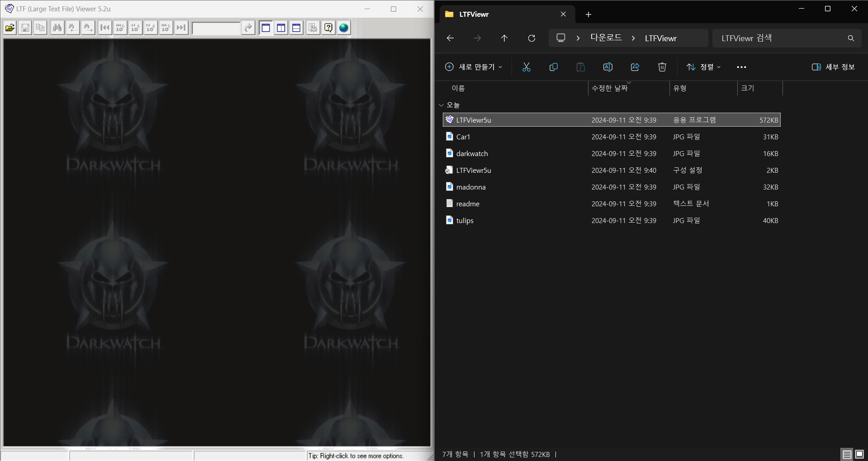Viewport: 868px width, 461px height.
Task: Click the Go curved arrow button
Action: [248, 28]
